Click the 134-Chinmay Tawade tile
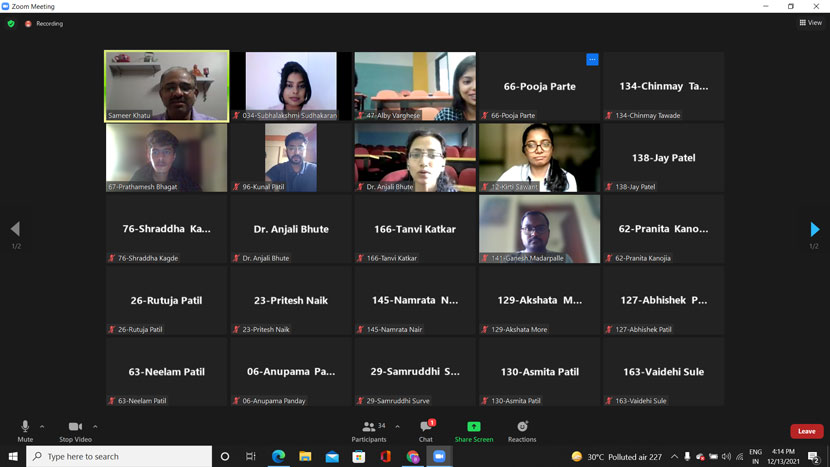 (663, 86)
